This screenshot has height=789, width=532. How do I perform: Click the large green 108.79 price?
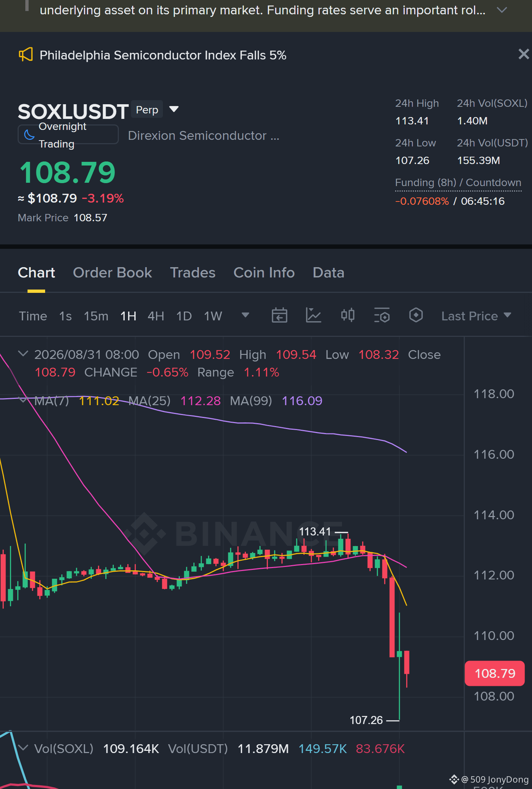[67, 172]
